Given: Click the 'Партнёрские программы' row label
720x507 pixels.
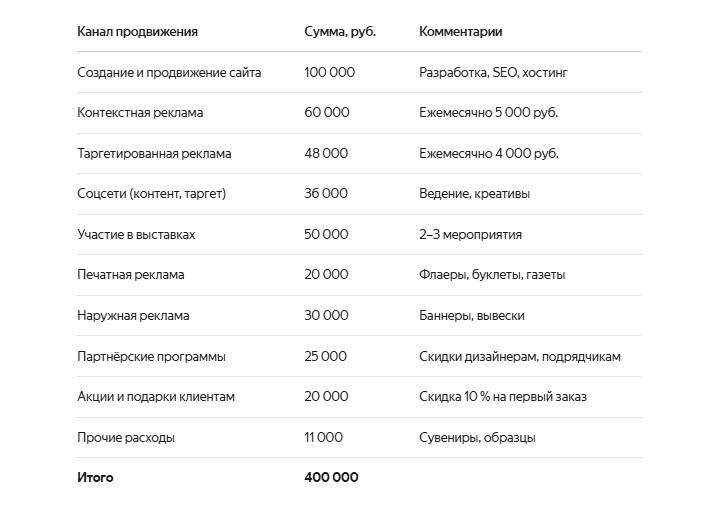Looking at the screenshot, I should click(x=151, y=356).
